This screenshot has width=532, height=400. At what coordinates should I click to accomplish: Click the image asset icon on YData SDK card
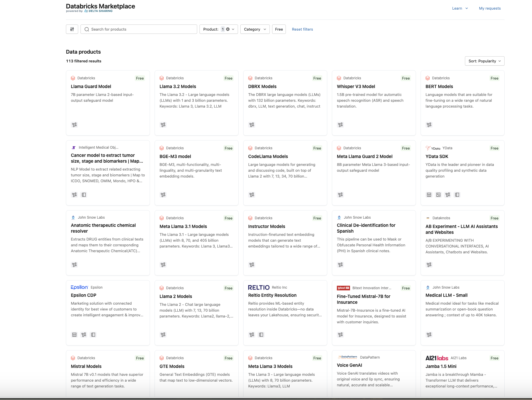438,195
